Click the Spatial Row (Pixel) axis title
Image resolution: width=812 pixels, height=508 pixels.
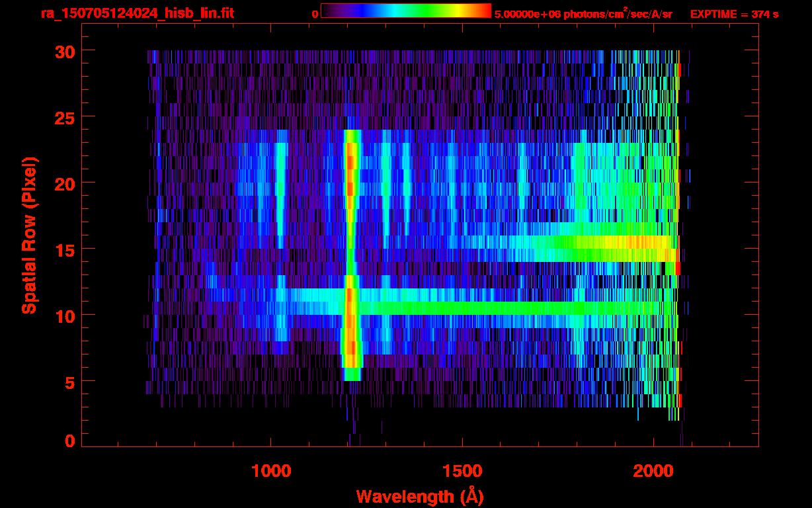(x=29, y=235)
